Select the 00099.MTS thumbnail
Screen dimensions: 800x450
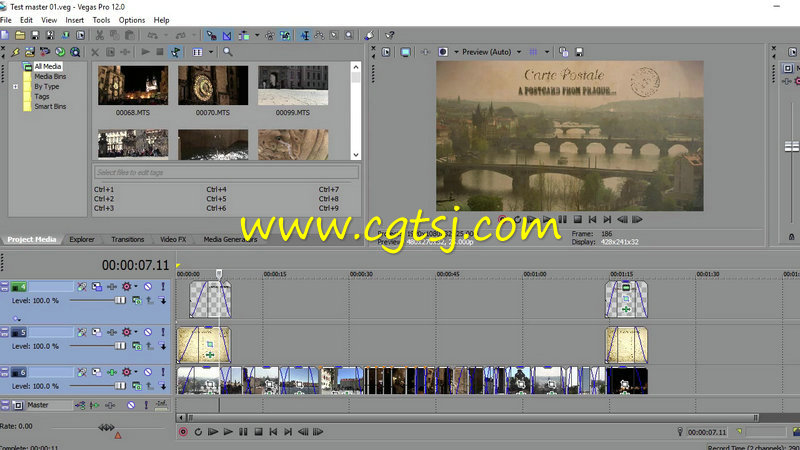(x=293, y=85)
